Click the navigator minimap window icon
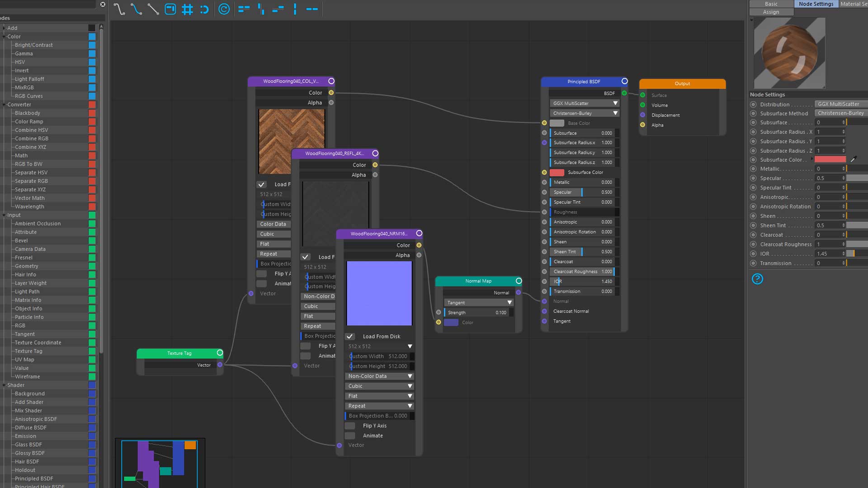868x488 pixels. (x=170, y=9)
